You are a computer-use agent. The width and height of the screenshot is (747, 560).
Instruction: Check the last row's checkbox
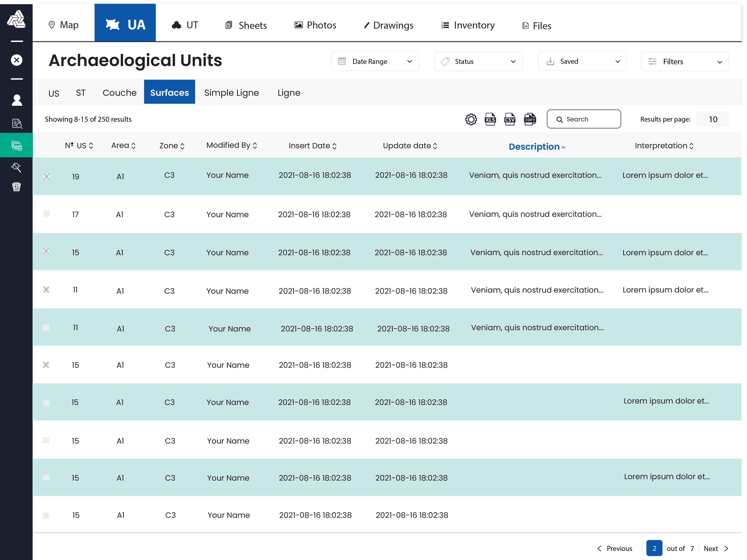(x=46, y=515)
